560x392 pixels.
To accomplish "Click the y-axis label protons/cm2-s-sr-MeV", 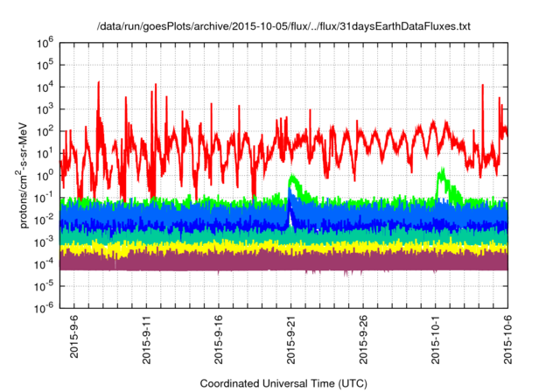I will (x=22, y=175).
